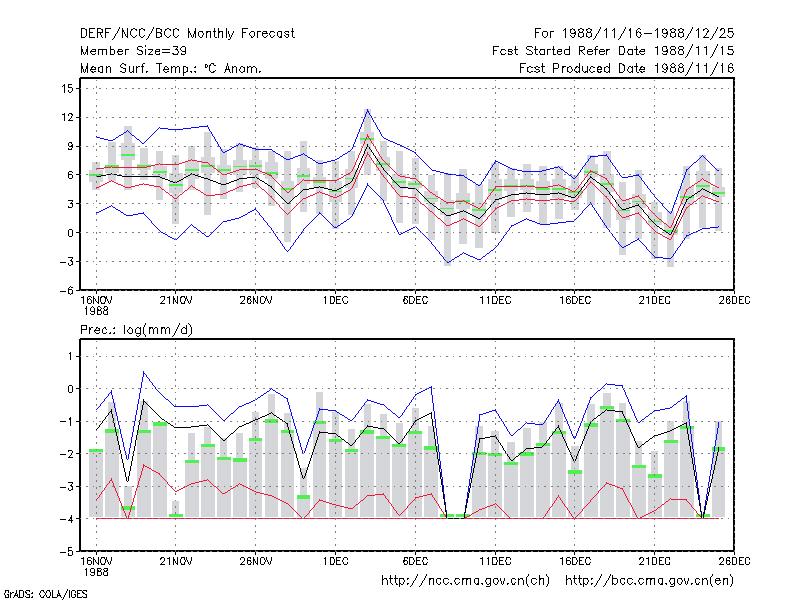Click the GrADS: COLA/IGES credit label
This screenshot has height=600, width=800.
pos(45,594)
